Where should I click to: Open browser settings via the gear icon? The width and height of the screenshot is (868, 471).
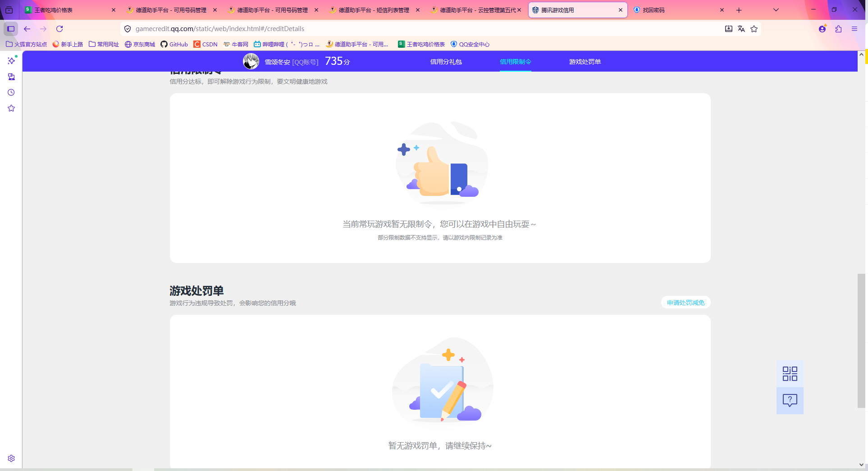[x=11, y=458]
